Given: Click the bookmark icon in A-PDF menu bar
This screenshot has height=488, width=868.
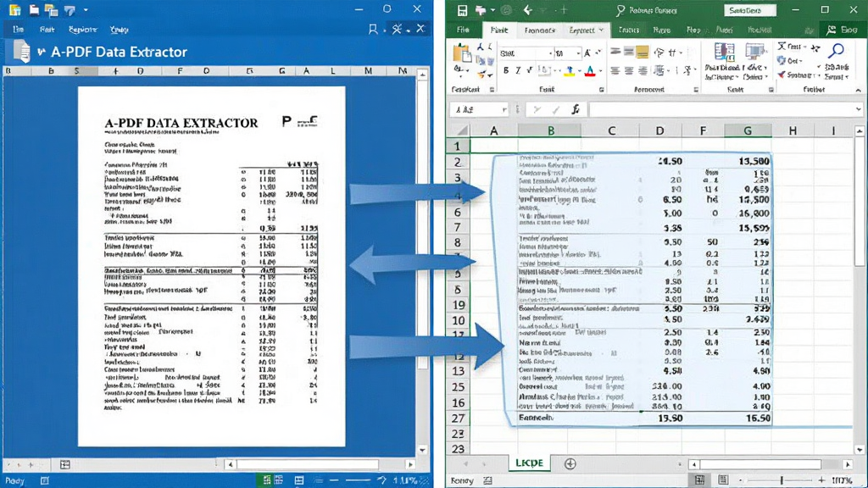Looking at the screenshot, I should (373, 30).
